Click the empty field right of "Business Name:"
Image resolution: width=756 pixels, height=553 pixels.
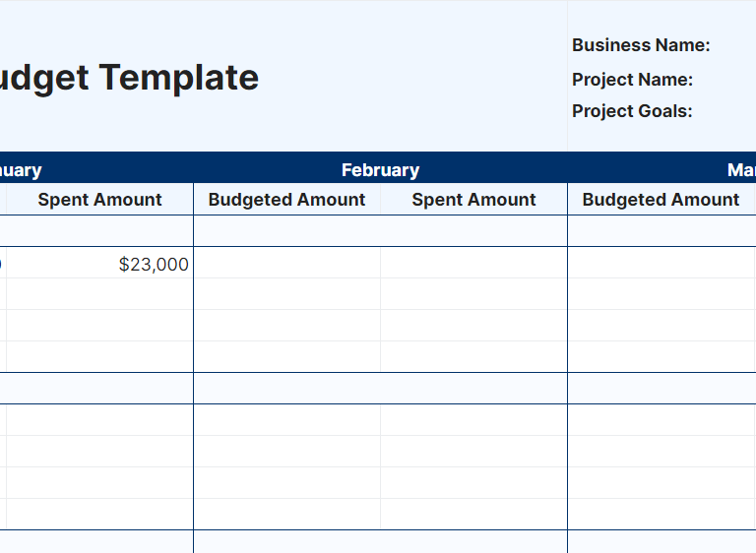733,45
